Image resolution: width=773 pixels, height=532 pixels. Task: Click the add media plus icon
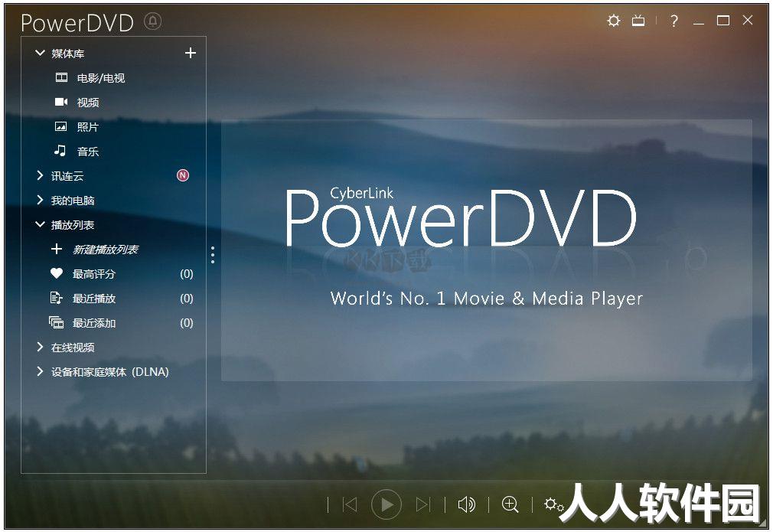coord(191,53)
